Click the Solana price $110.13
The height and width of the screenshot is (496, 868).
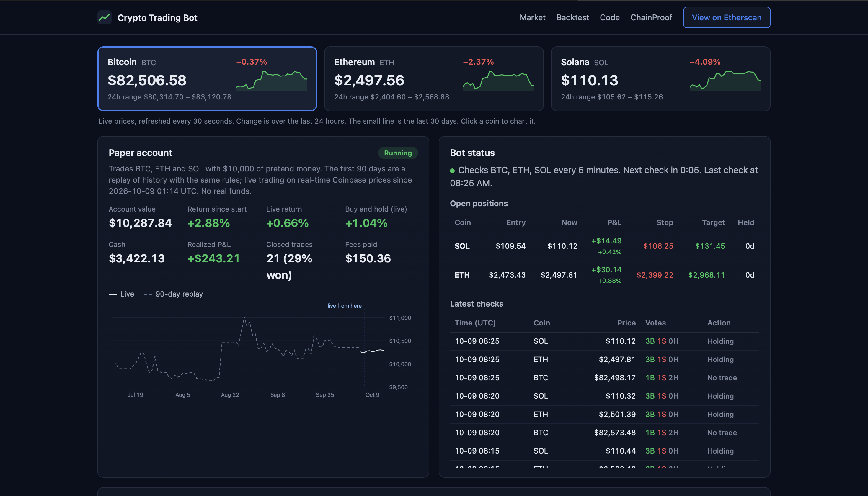[x=590, y=80]
